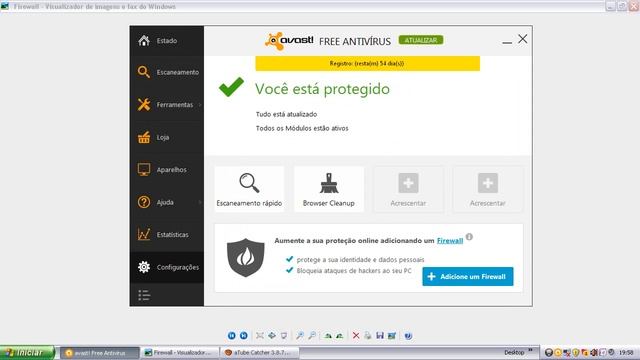
Task: Click the floppy disk Copy To icon
Action: pyautogui.click(x=380, y=336)
